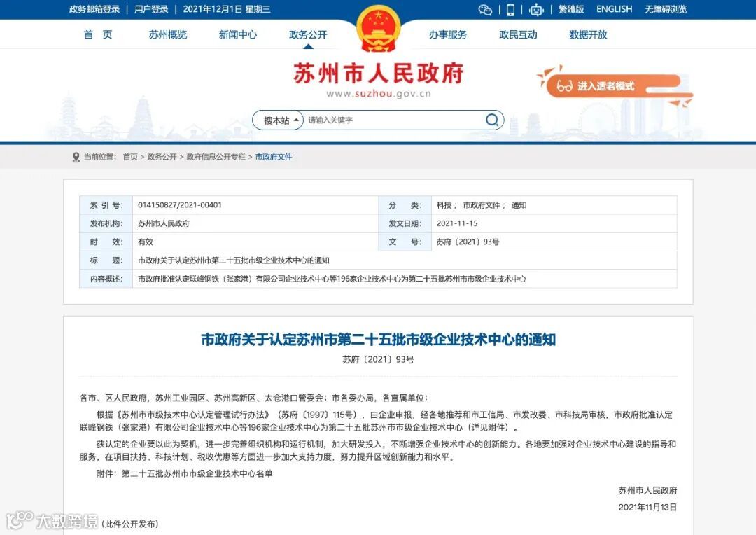Screen dimensions: 756x535
Task: Click 政务邮箱登录 link
Action: point(94,9)
